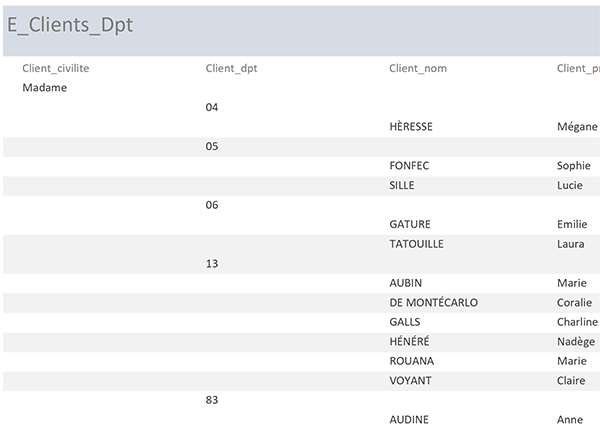This screenshot has height=428, width=600.
Task: Select department 04 group field
Action: pos(212,107)
